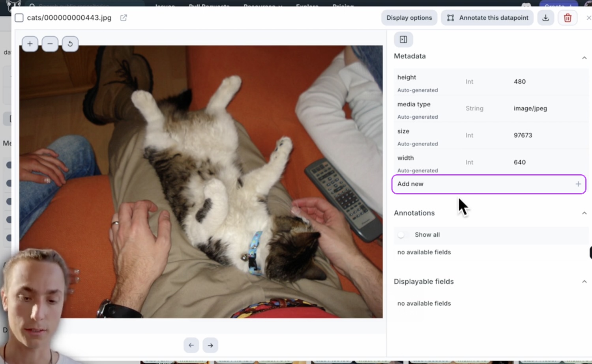Image resolution: width=592 pixels, height=364 pixels.
Task: Go to the next image
Action: [x=210, y=345]
